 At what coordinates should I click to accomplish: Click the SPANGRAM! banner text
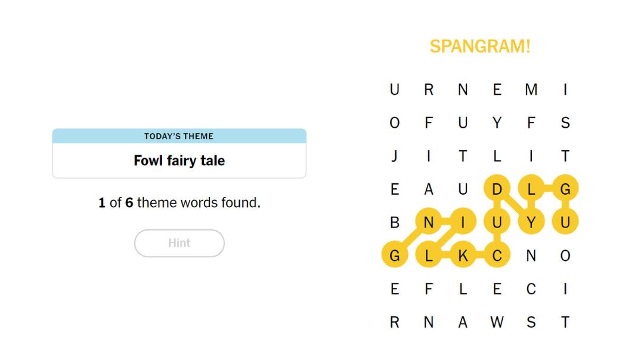(x=481, y=47)
